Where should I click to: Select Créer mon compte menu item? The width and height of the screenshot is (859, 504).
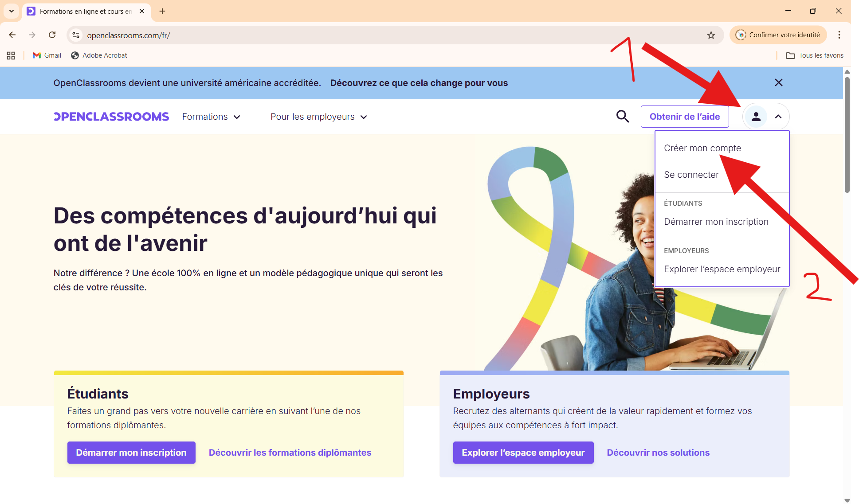[702, 148]
